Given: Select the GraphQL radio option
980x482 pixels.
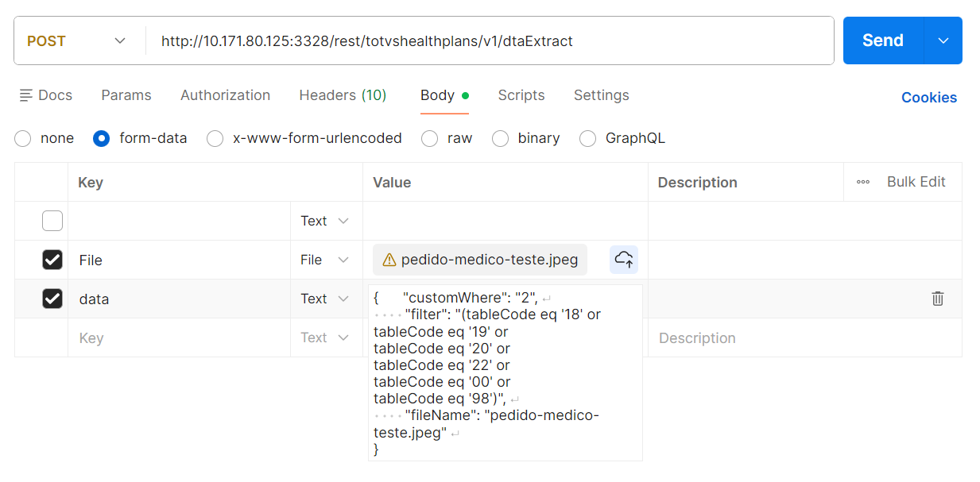Looking at the screenshot, I should [x=588, y=138].
